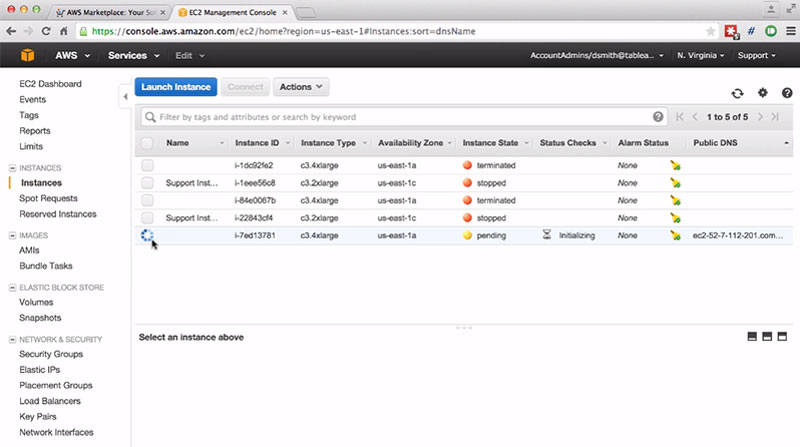
Task: Toggle the select-all checkbox in table header
Action: [148, 144]
